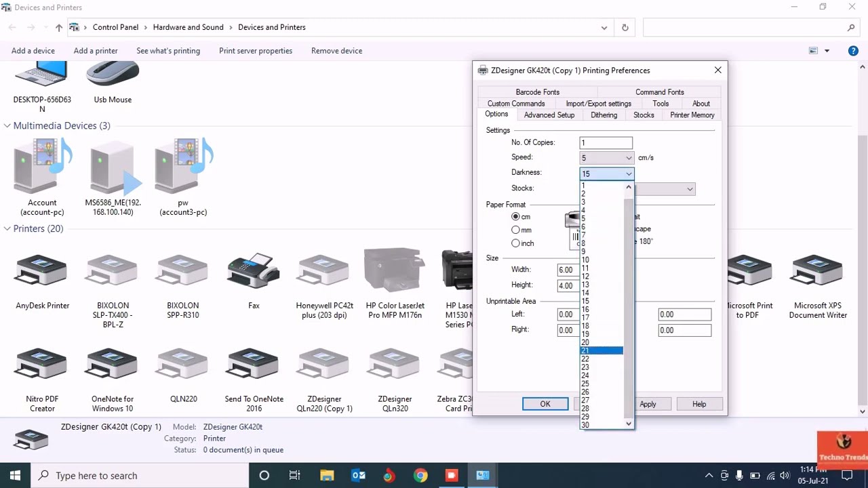The image size is (868, 488).
Task: Select the Nitro PDF Creator printer
Action: pos(42,366)
